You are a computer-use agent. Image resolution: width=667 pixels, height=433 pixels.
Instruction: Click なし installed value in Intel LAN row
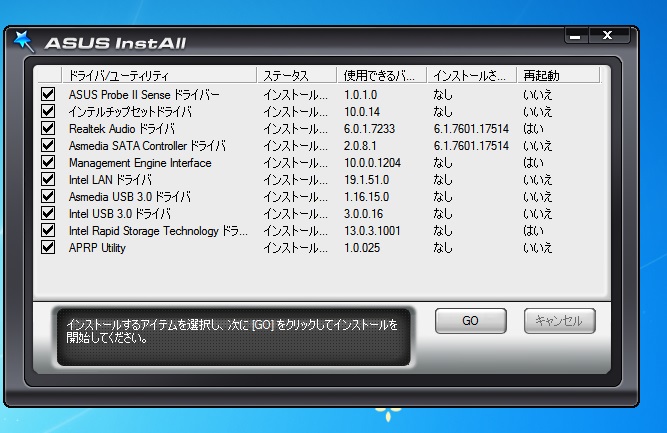click(x=442, y=179)
